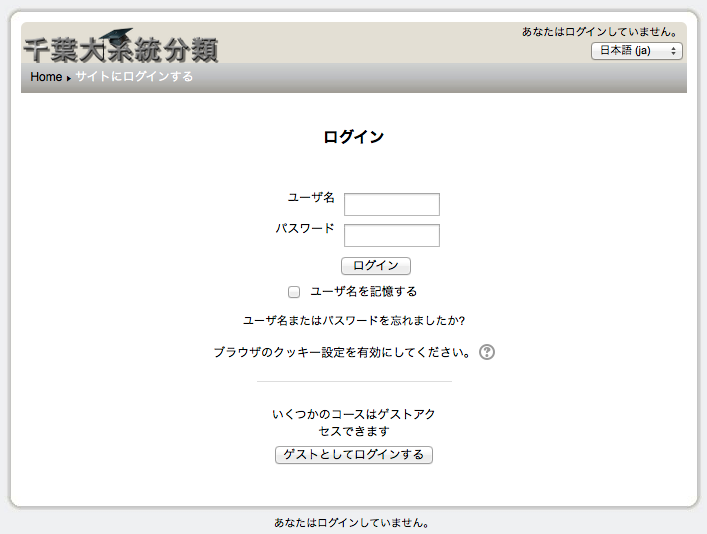Click the パスワード field label

(x=305, y=229)
